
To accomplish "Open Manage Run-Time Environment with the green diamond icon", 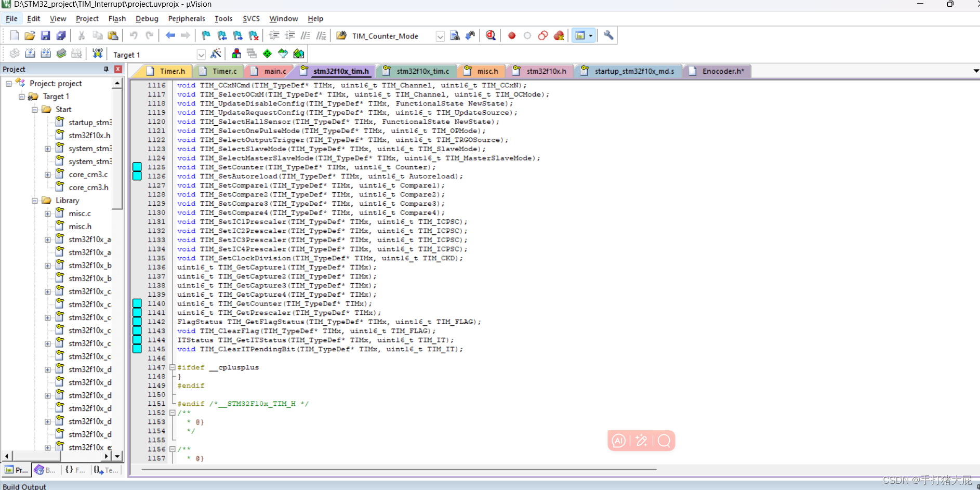I will (267, 54).
